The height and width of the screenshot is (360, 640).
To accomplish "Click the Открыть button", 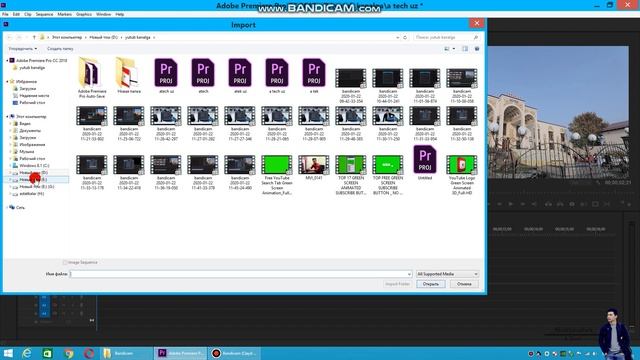I will [431, 284].
